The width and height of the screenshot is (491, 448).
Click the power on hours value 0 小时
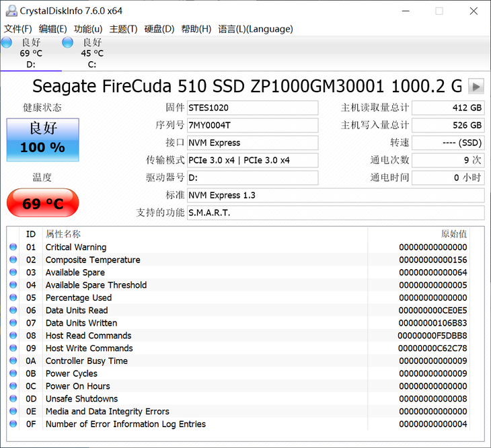click(x=448, y=178)
